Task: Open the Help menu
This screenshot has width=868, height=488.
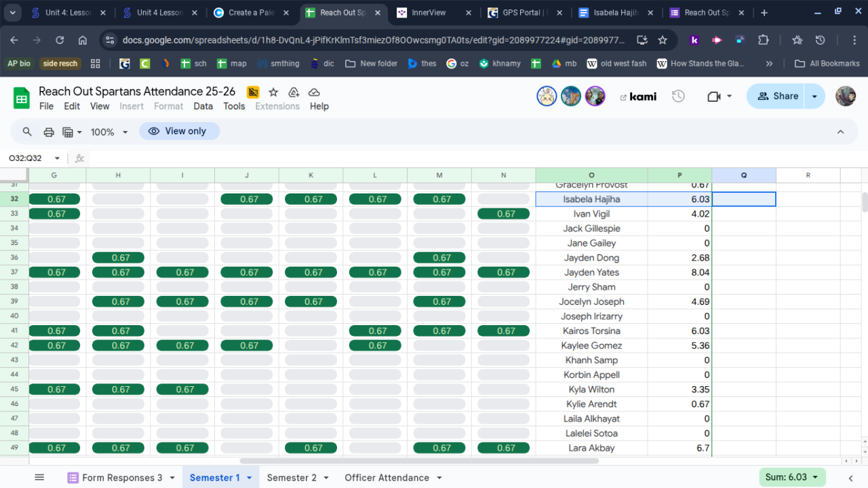Action: tap(319, 106)
